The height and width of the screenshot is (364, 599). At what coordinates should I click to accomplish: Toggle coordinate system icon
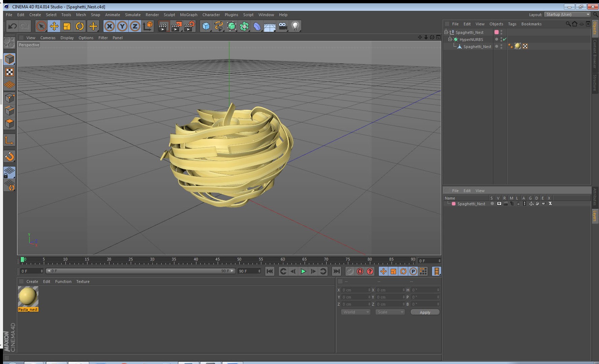click(x=148, y=26)
